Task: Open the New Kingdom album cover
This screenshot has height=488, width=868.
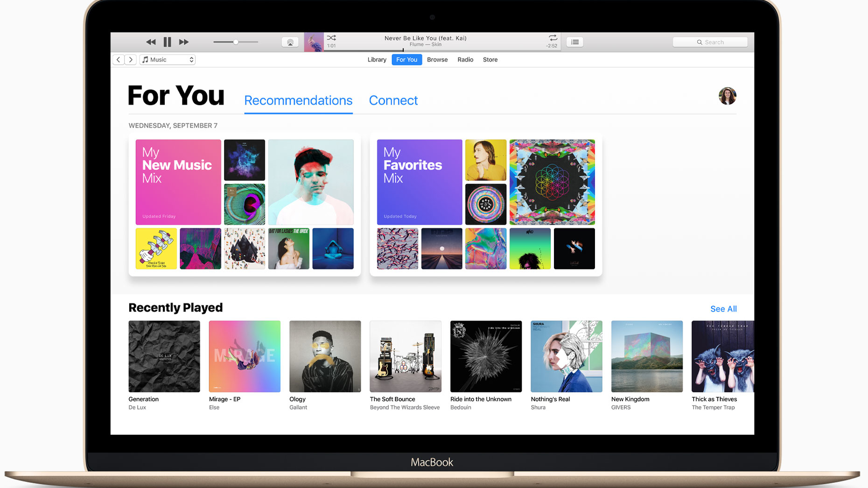Action: point(647,356)
